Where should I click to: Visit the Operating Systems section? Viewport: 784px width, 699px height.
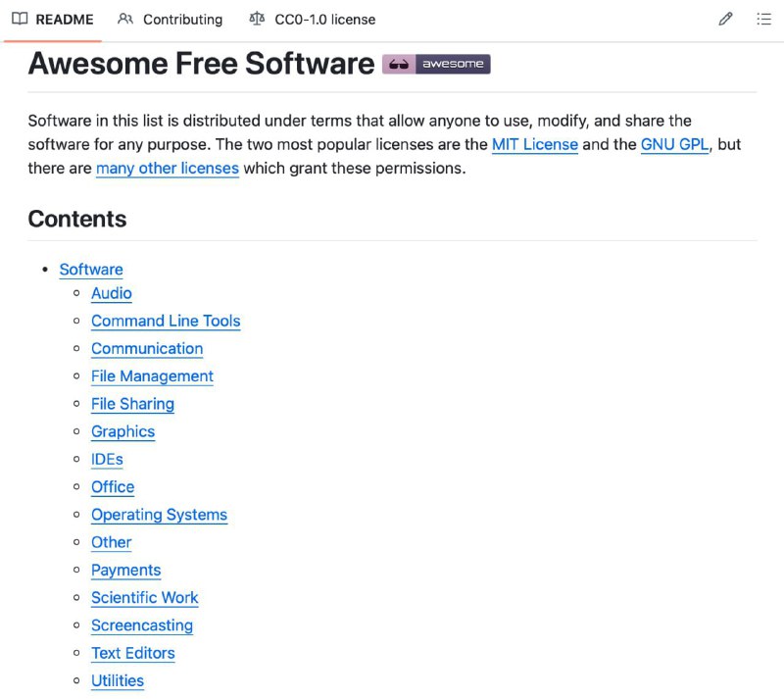(x=159, y=515)
